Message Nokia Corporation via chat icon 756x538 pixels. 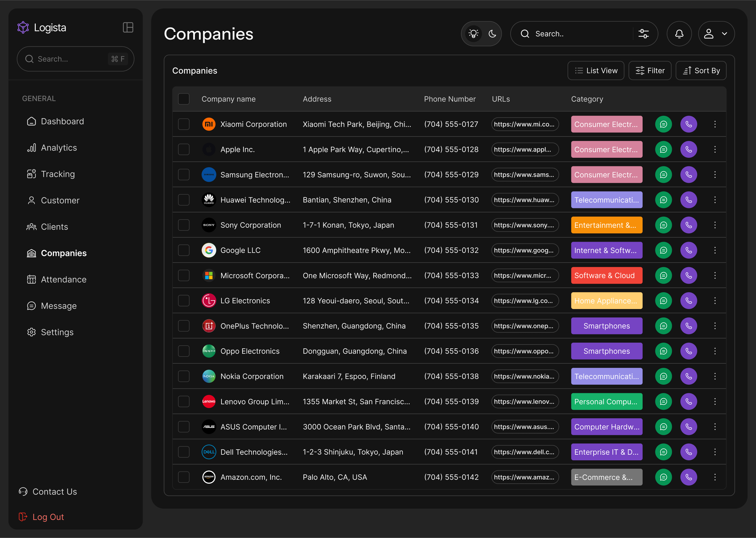pos(663,376)
